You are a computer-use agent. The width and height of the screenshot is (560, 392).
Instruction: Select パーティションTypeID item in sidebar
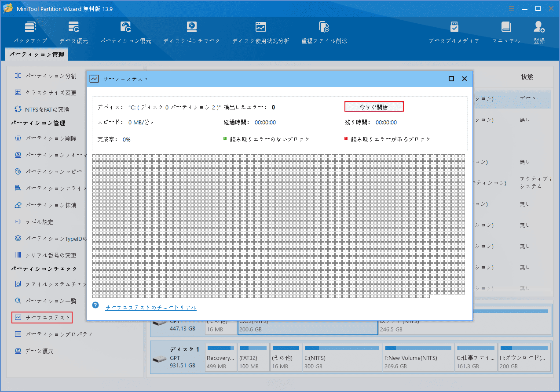pos(51,239)
